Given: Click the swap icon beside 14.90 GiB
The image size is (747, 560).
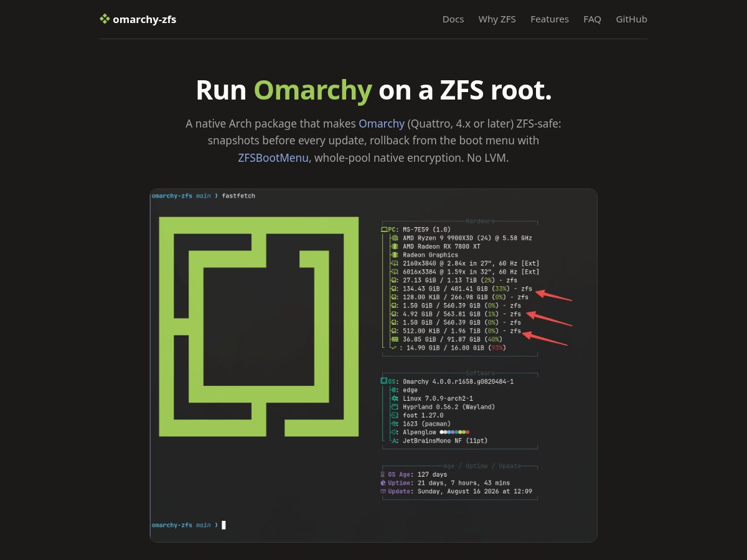Looking at the screenshot, I should [394, 348].
